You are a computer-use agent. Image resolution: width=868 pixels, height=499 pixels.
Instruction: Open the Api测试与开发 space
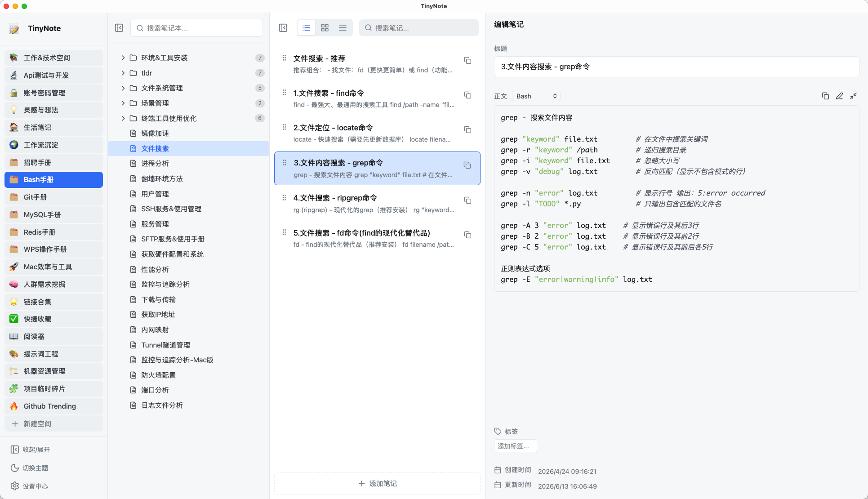coord(53,75)
